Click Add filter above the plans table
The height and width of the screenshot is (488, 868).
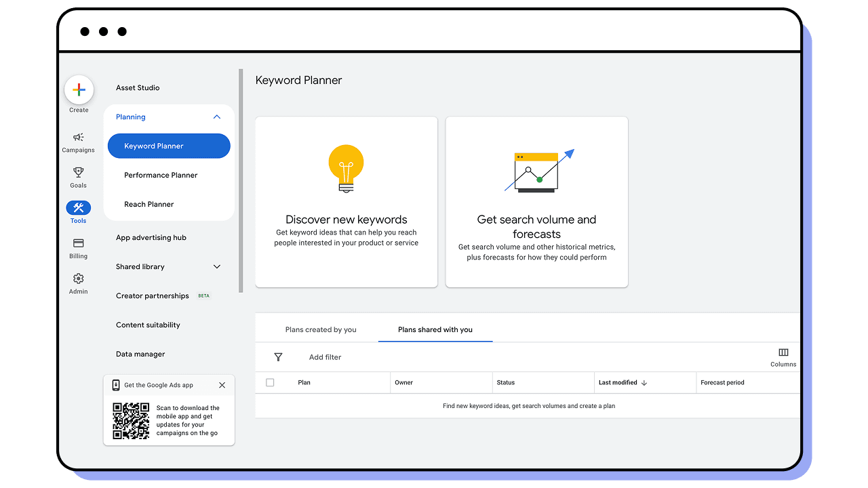click(325, 357)
